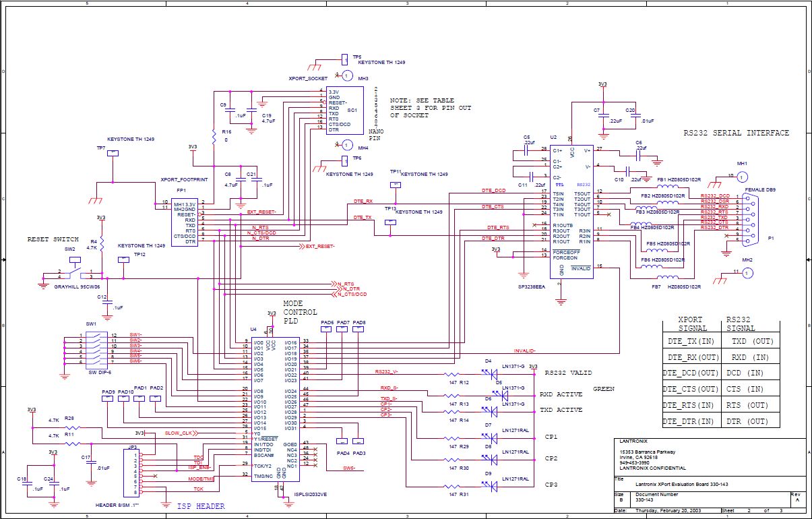The width and height of the screenshot is (812, 519).
Task: Click the C12 capacitor designator
Action: pos(101,297)
